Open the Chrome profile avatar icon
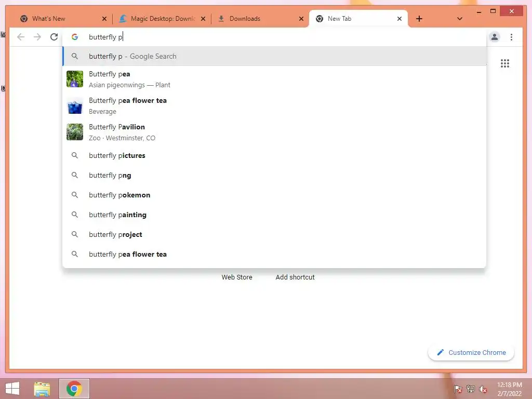 (x=495, y=37)
